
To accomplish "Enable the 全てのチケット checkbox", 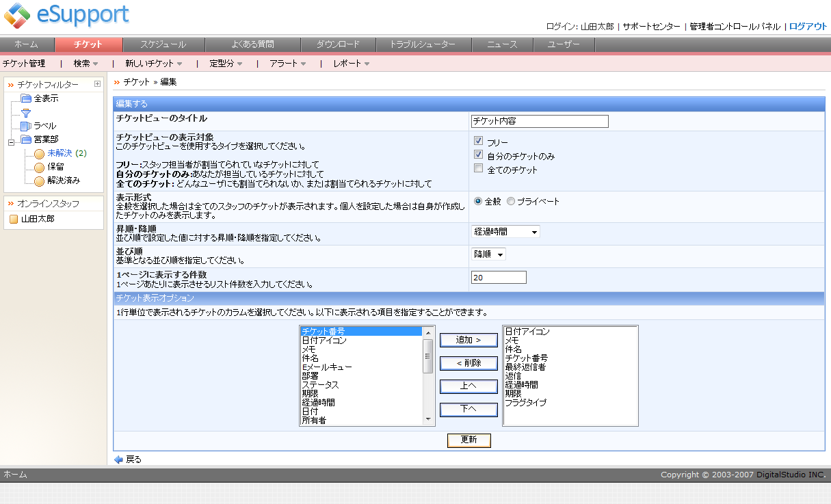I will [x=479, y=168].
